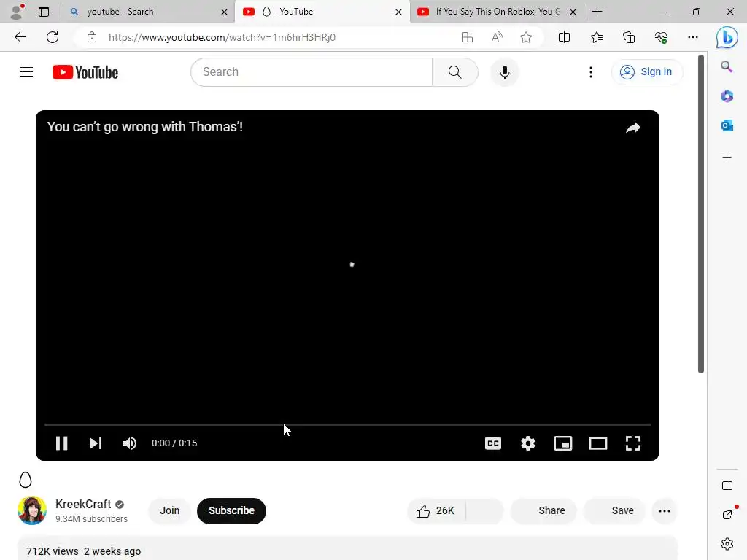Screen dimensions: 747x560
Task: Click the video share arrow icon
Action: [x=633, y=128]
